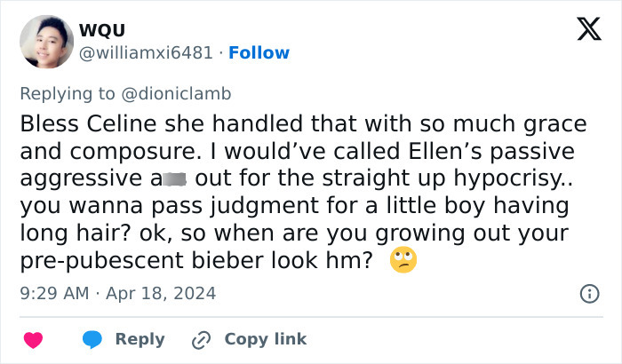Click the chain-link icon beside Copy link
The image size is (622, 364).
tap(202, 339)
